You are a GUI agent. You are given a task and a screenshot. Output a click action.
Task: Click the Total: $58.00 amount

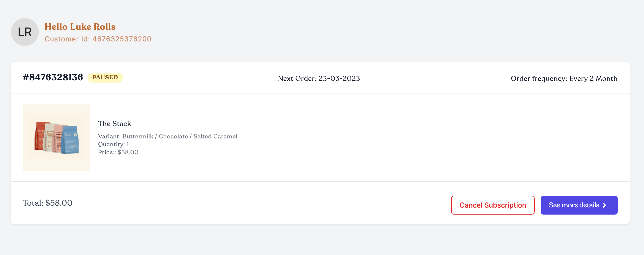pyautogui.click(x=48, y=203)
